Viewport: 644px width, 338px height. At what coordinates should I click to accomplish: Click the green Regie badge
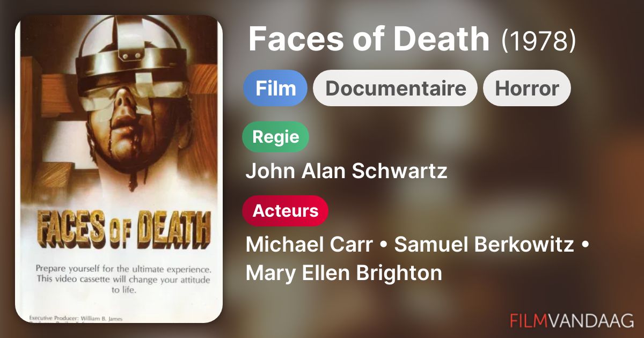point(276,137)
